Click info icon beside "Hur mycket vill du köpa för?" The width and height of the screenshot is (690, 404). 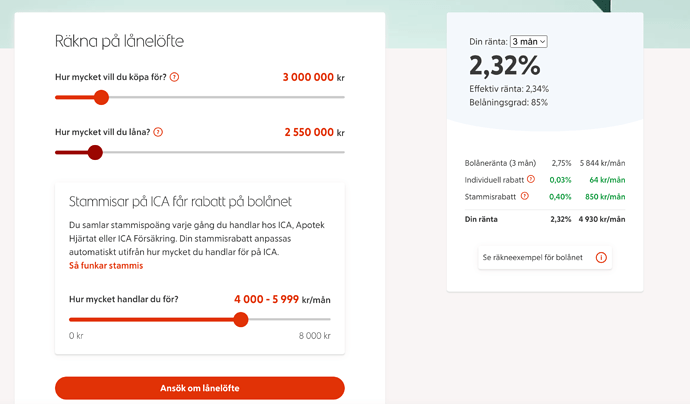click(x=175, y=77)
